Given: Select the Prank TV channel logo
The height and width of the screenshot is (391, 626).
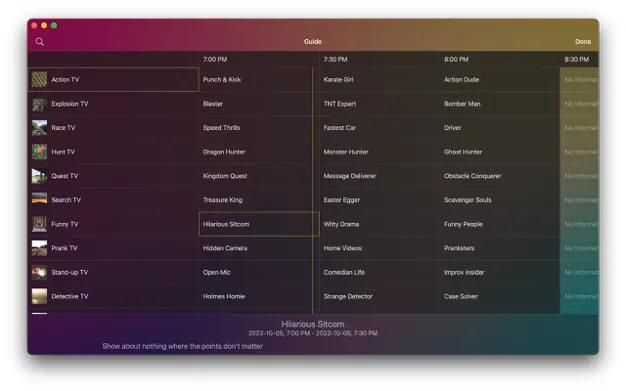Looking at the screenshot, I should [40, 248].
